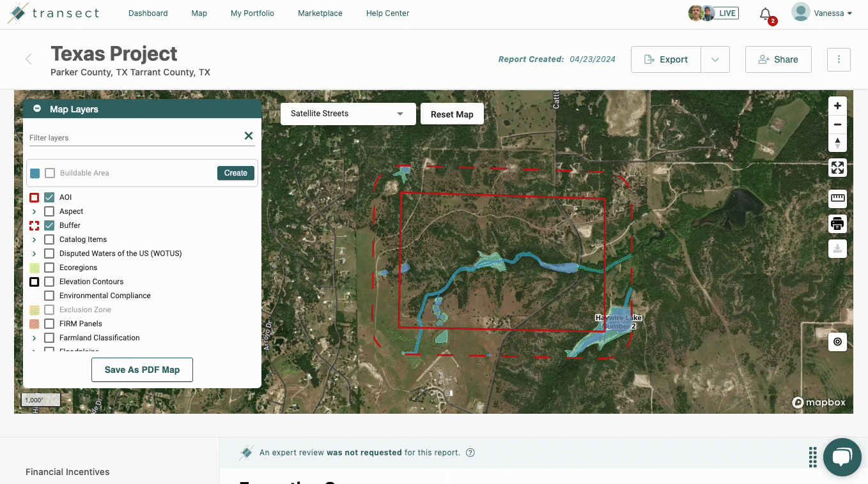The image size is (868, 484).
Task: Select Financial Incentives section
Action: (x=68, y=472)
